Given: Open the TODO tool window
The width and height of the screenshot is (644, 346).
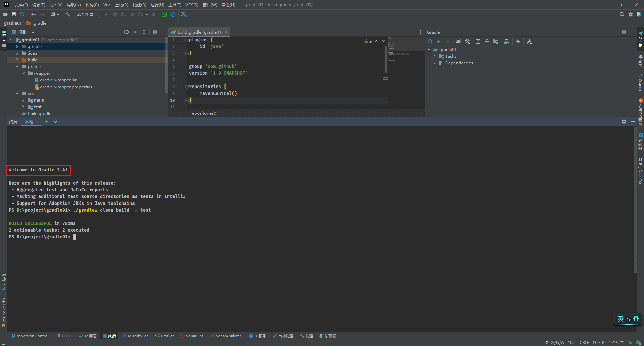Looking at the screenshot, I should click(64, 336).
